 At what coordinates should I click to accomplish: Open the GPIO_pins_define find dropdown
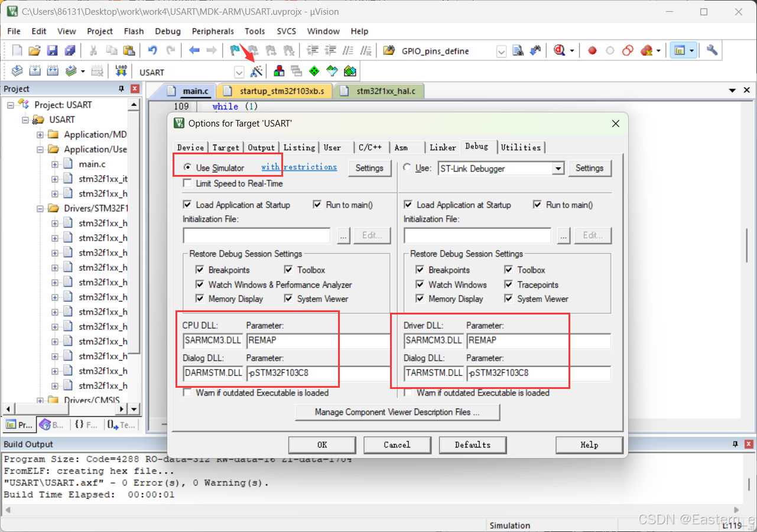pyautogui.click(x=501, y=51)
